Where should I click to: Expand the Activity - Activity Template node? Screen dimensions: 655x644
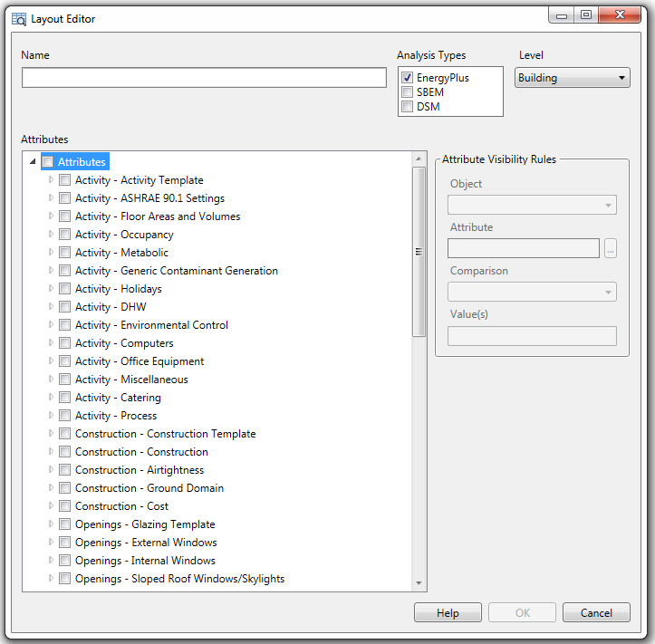52,180
